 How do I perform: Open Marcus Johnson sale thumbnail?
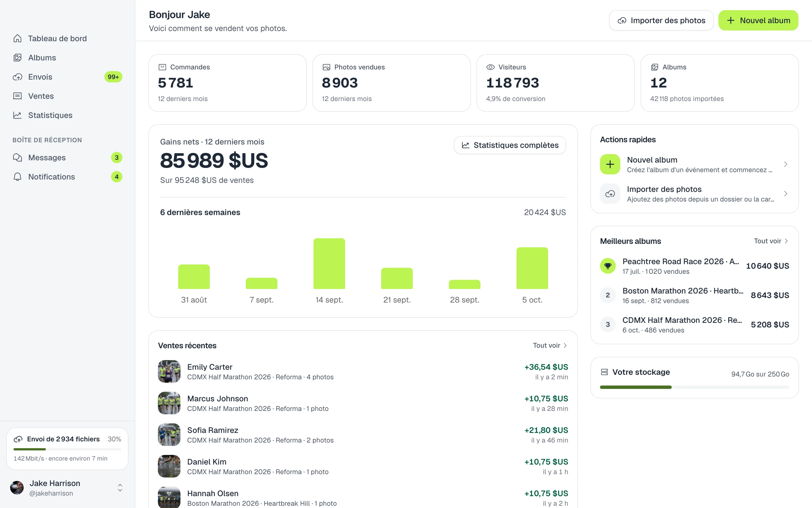coord(169,403)
